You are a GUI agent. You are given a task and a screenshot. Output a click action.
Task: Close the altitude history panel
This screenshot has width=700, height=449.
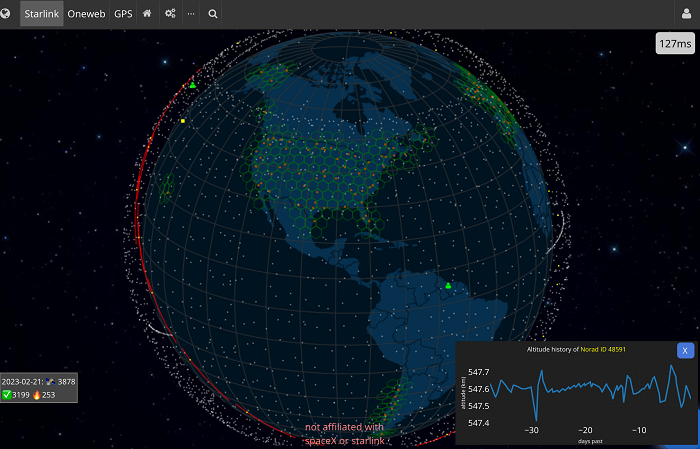pyautogui.click(x=685, y=350)
